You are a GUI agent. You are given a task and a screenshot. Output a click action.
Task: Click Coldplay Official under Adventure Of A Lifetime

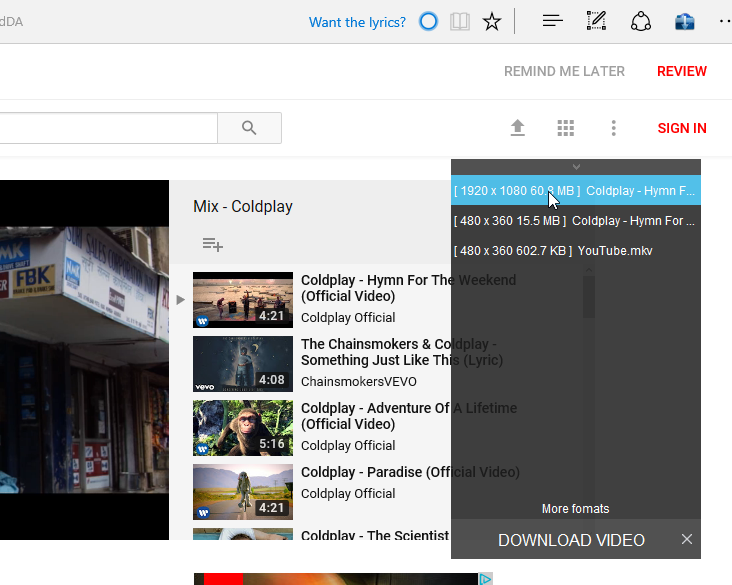pyautogui.click(x=348, y=445)
